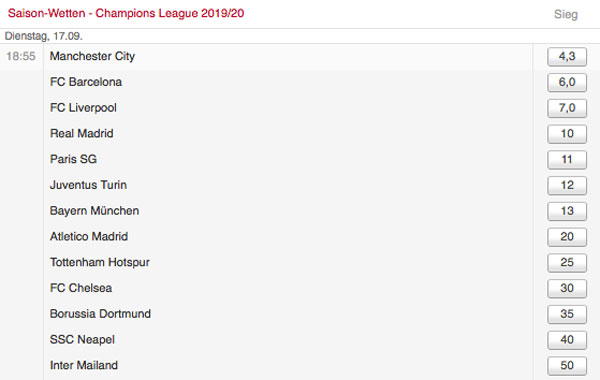Click the Manchester City team name
Image resolution: width=600 pixels, height=380 pixels.
[x=92, y=56]
